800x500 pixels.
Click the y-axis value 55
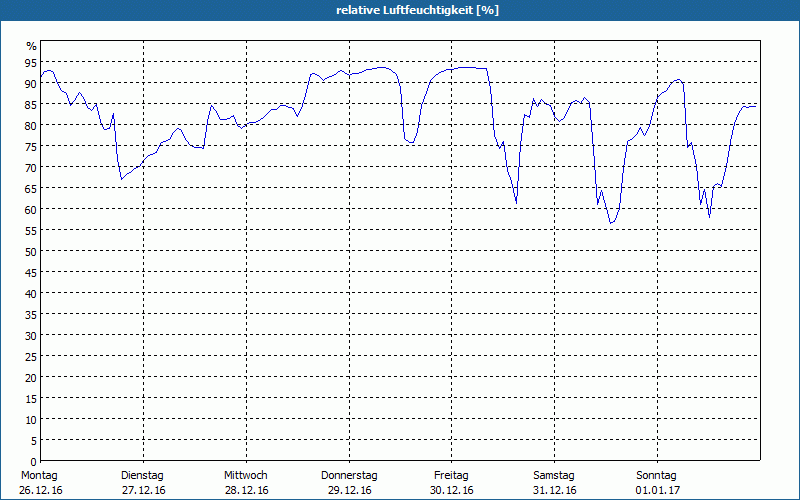pos(31,231)
